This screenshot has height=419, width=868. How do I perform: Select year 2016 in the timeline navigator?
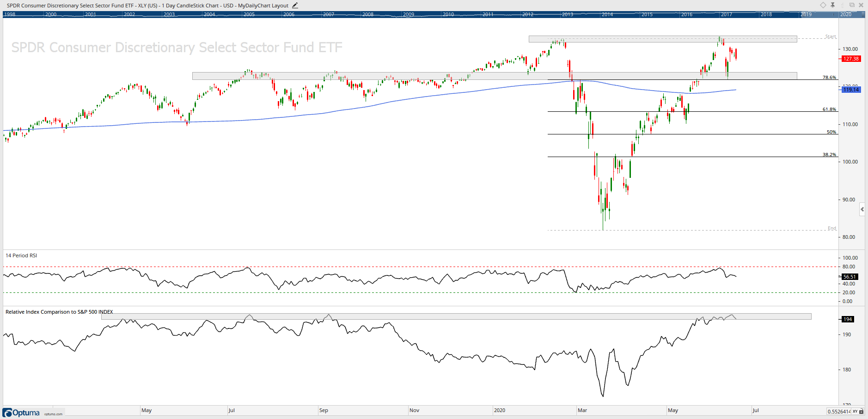[687, 14]
